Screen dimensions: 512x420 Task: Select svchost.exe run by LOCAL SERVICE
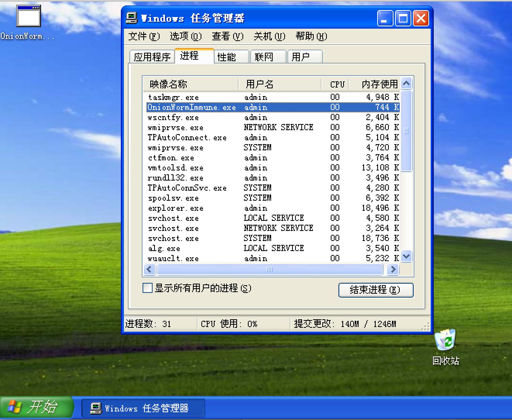pos(273,218)
